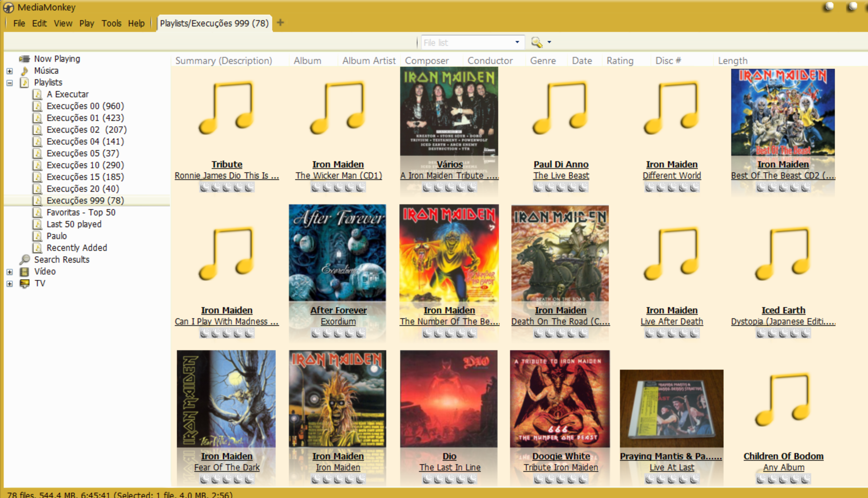Screen dimensions: 868x498
Task: Expand the Vídeo tree node
Action: [10, 272]
